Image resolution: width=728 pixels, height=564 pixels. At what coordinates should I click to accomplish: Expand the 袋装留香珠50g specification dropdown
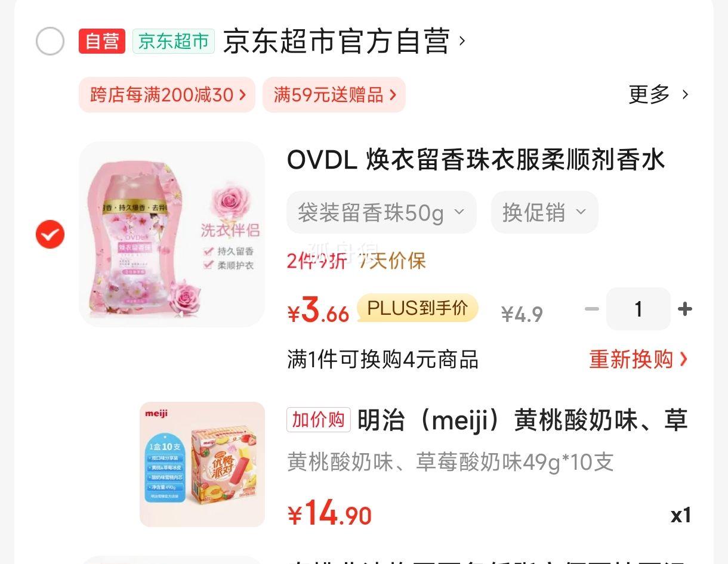[381, 212]
